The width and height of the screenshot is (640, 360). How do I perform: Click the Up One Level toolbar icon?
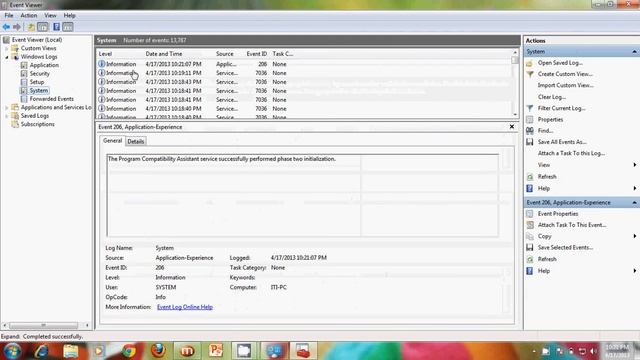coord(31,27)
